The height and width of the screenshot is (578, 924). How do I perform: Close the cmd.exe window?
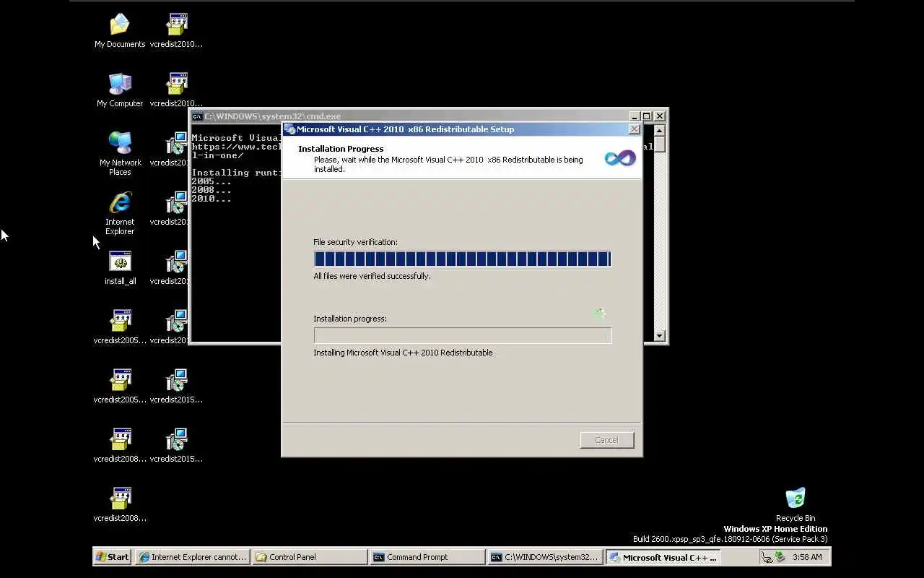(x=659, y=116)
